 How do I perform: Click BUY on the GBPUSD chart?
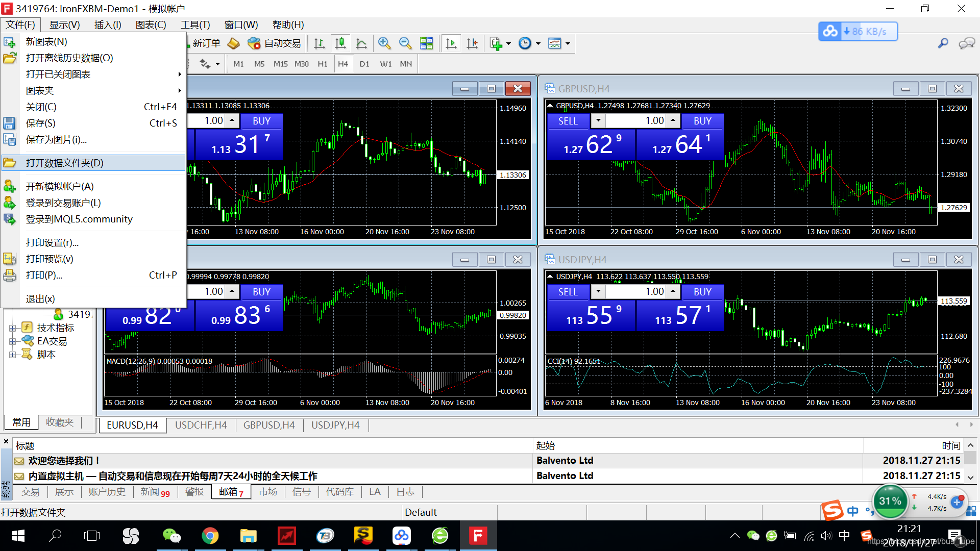pyautogui.click(x=702, y=121)
